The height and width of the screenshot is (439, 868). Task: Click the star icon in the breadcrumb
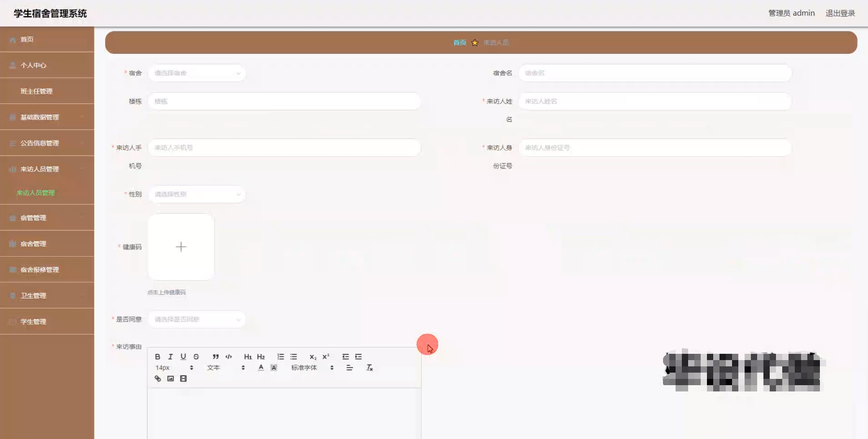pyautogui.click(x=475, y=43)
